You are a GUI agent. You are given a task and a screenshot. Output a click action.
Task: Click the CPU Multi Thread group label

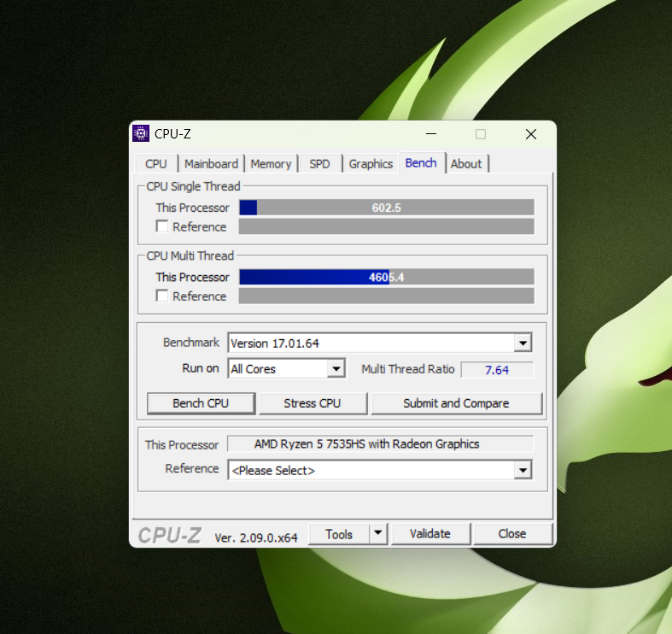click(190, 256)
